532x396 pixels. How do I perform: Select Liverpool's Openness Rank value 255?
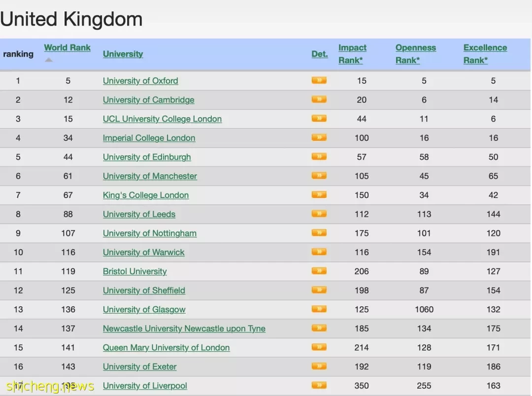point(424,386)
